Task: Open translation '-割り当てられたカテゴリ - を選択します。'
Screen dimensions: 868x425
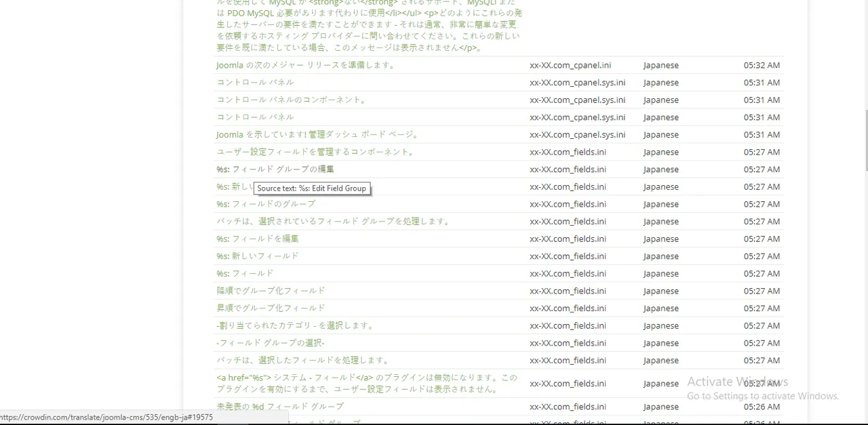Action: coord(295,325)
